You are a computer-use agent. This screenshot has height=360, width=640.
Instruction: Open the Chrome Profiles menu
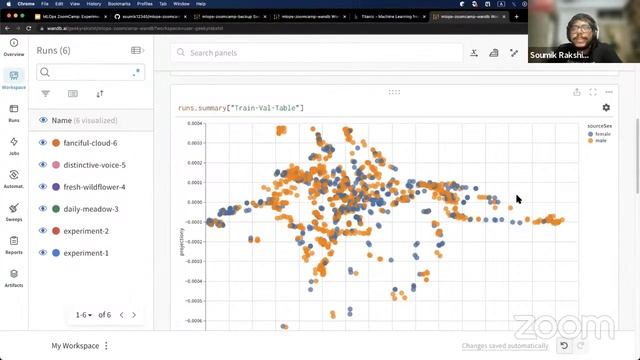coord(144,4)
